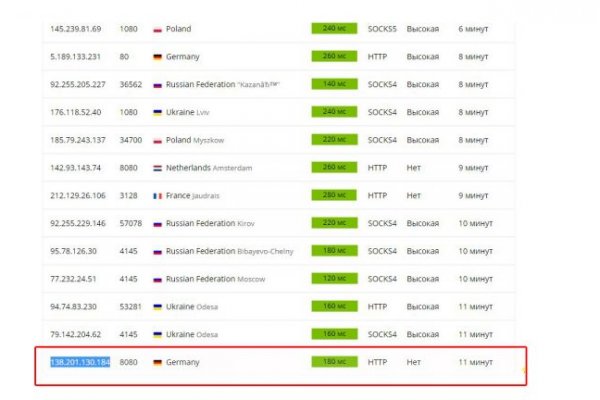Click port 53281 in the Odesa row
The height and width of the screenshot is (400, 600).
(x=130, y=307)
